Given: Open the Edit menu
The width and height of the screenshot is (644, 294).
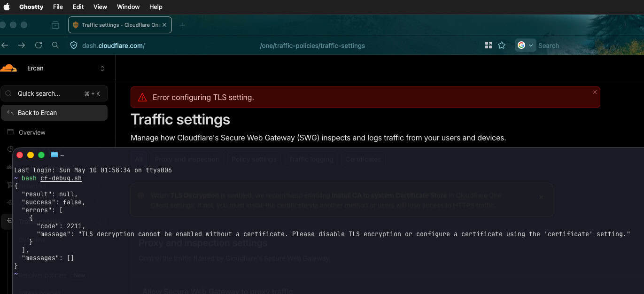Looking at the screenshot, I should click(x=78, y=7).
